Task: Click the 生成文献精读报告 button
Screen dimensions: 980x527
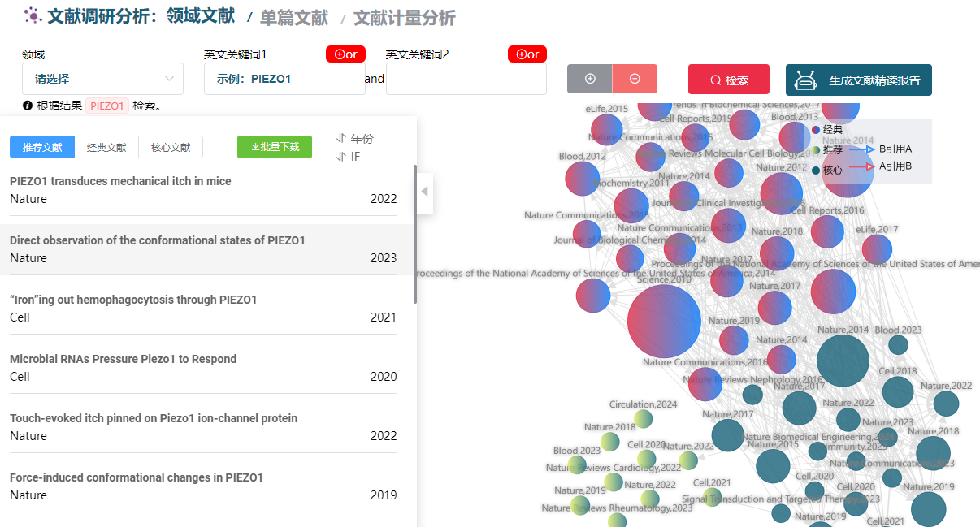Action: click(x=858, y=80)
